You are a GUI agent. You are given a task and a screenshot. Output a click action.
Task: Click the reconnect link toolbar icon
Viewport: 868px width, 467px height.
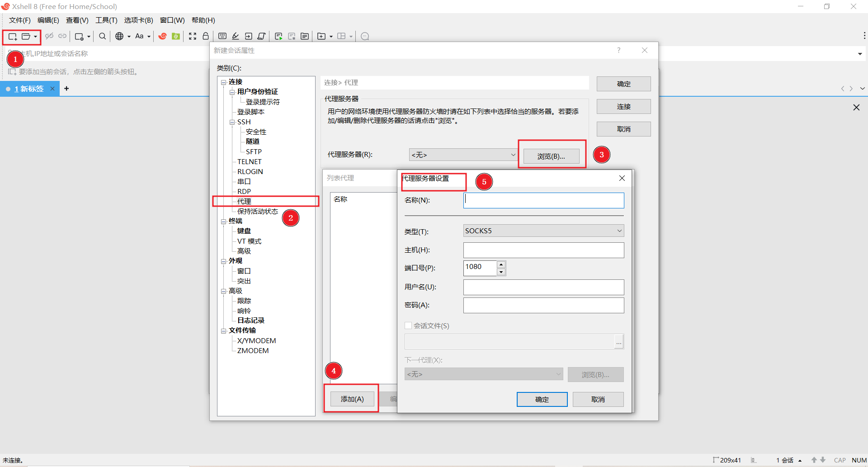62,36
